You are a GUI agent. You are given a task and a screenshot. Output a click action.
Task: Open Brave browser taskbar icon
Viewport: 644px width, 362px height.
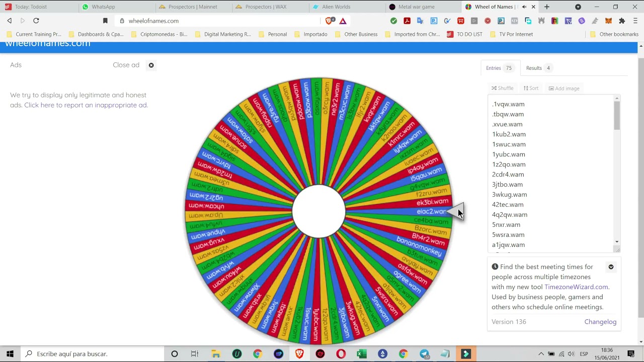[299, 354]
